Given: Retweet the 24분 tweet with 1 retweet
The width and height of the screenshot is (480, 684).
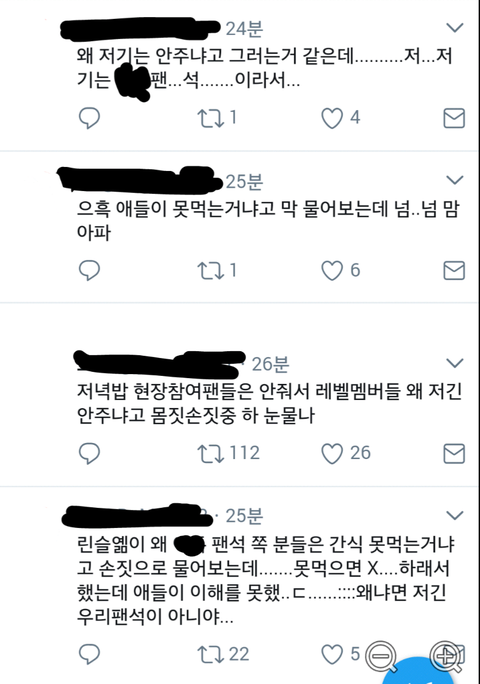Looking at the screenshot, I should pos(211,118).
